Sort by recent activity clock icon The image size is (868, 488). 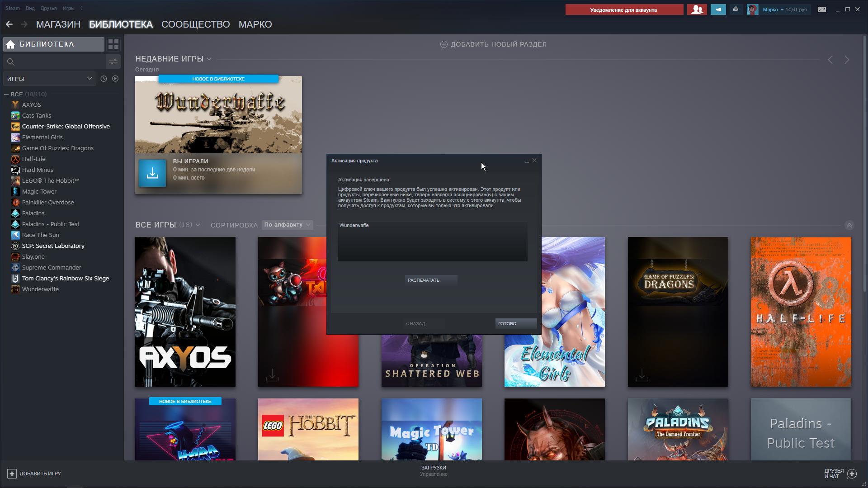pyautogui.click(x=104, y=79)
